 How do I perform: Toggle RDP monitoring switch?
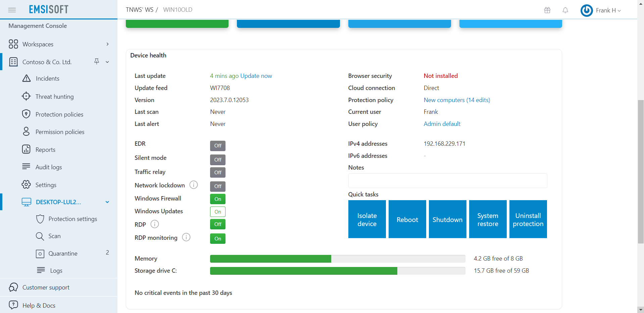click(218, 239)
